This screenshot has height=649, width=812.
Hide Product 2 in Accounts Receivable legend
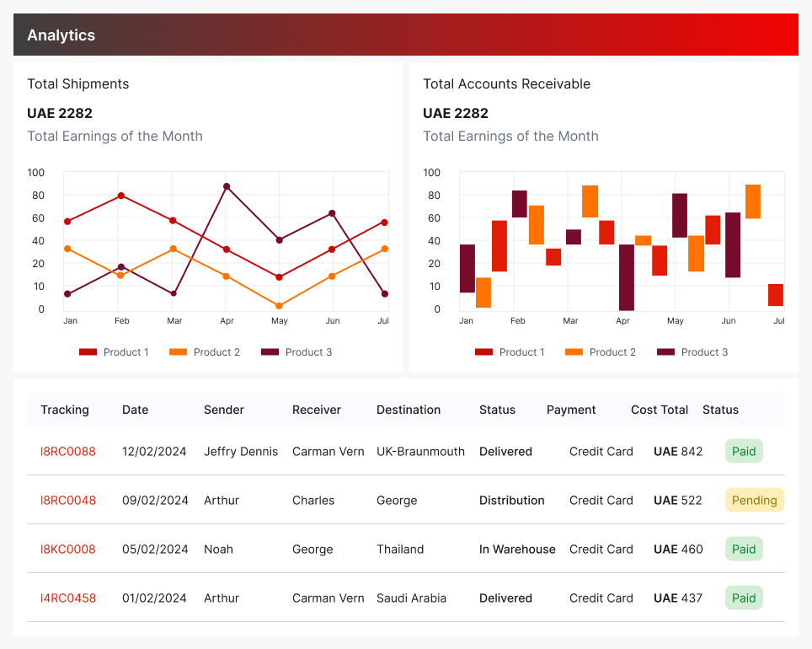(x=601, y=352)
